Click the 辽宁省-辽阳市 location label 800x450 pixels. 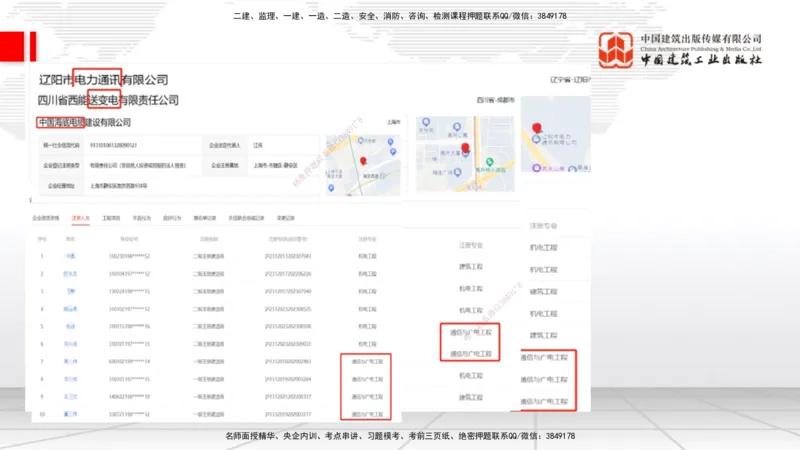[570, 80]
